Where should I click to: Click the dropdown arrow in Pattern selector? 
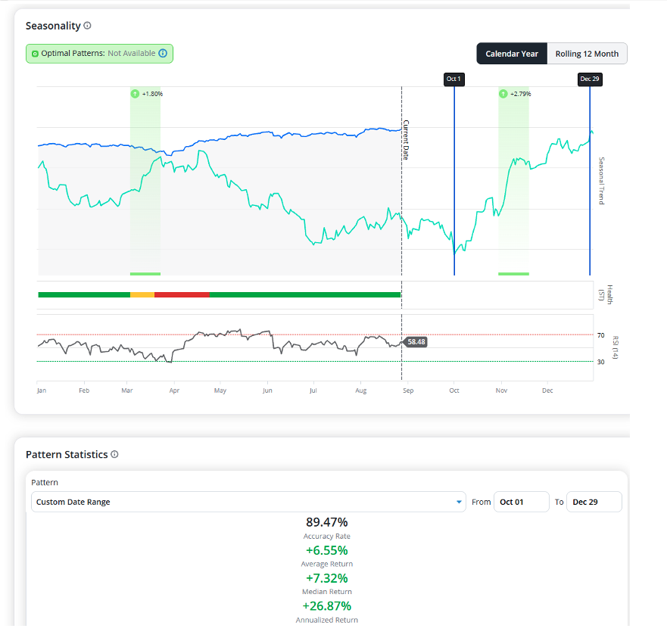point(459,502)
